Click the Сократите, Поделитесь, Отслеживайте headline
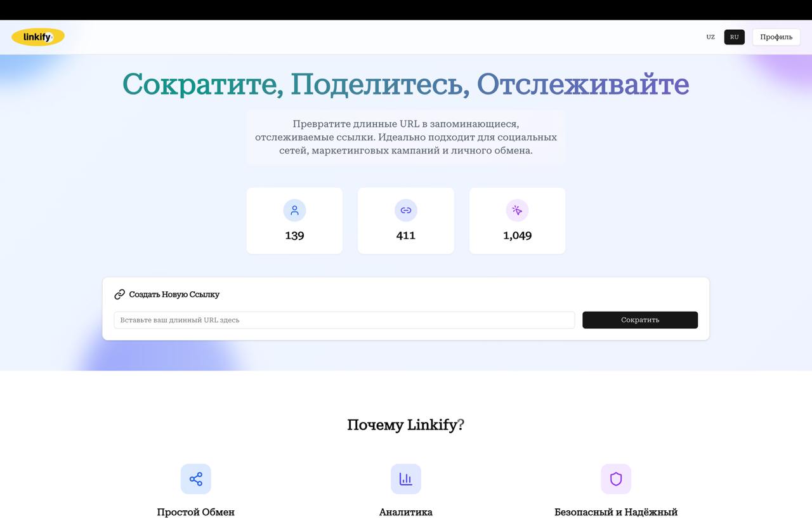 (406, 84)
